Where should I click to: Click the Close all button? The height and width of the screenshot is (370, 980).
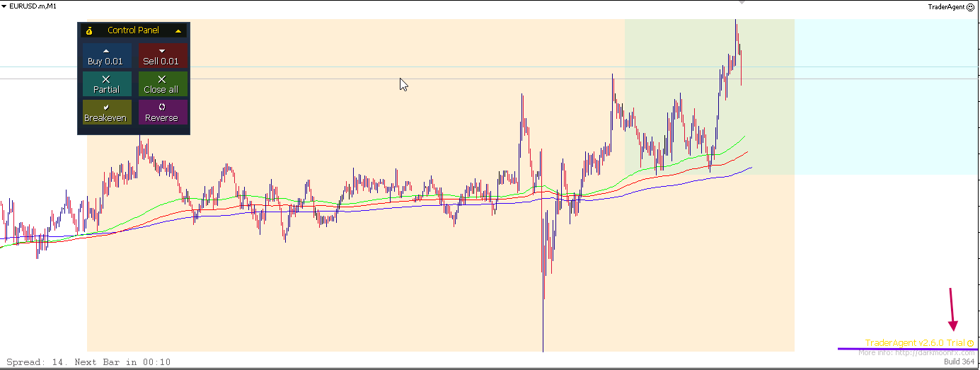[161, 84]
